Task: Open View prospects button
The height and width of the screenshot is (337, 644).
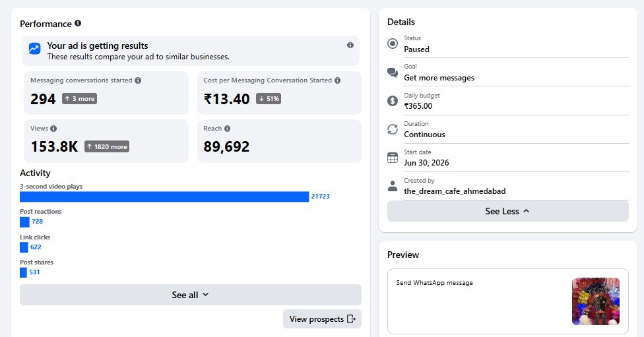Action: [x=322, y=319]
